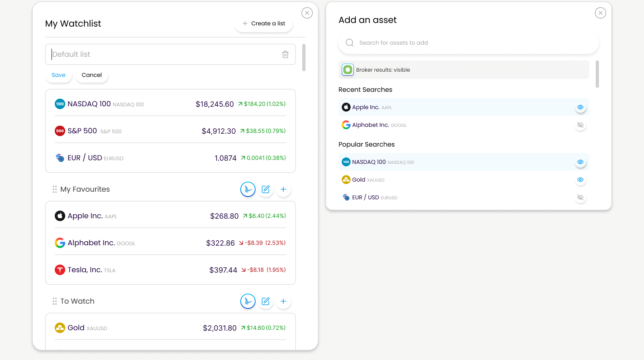Viewport: 644px width, 360px height.
Task: Click the Tesla logo icon
Action: (x=60, y=270)
